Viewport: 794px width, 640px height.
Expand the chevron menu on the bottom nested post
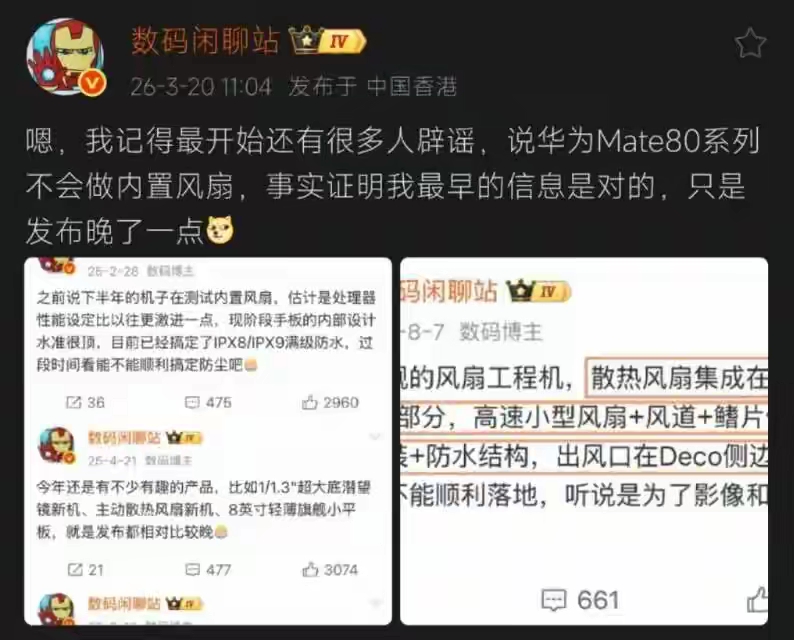pos(375,603)
